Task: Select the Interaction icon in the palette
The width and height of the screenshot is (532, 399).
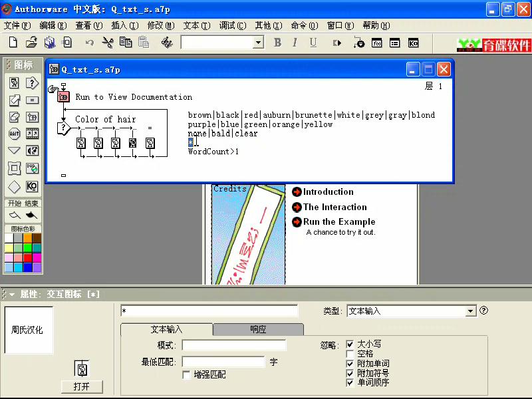Action: [32, 83]
